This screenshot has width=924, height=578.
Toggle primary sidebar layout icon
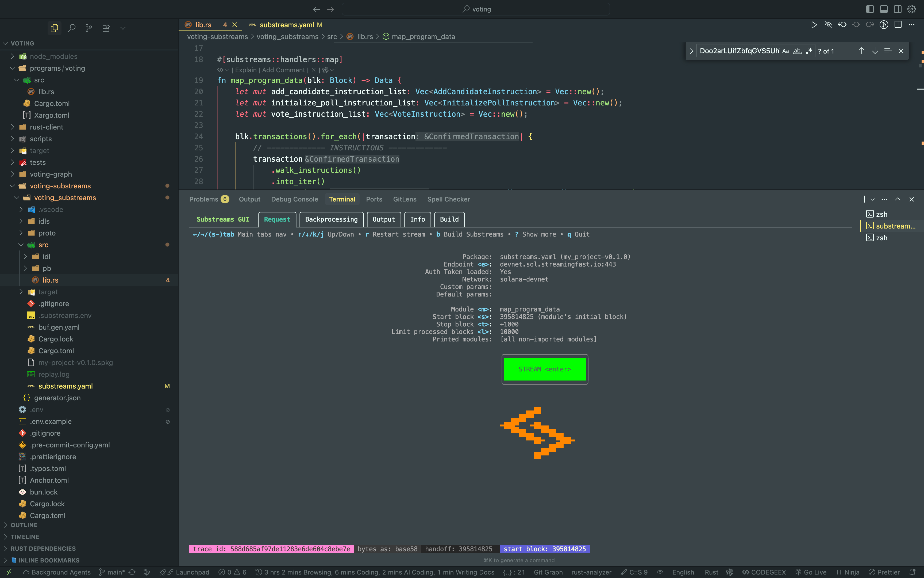(x=870, y=9)
